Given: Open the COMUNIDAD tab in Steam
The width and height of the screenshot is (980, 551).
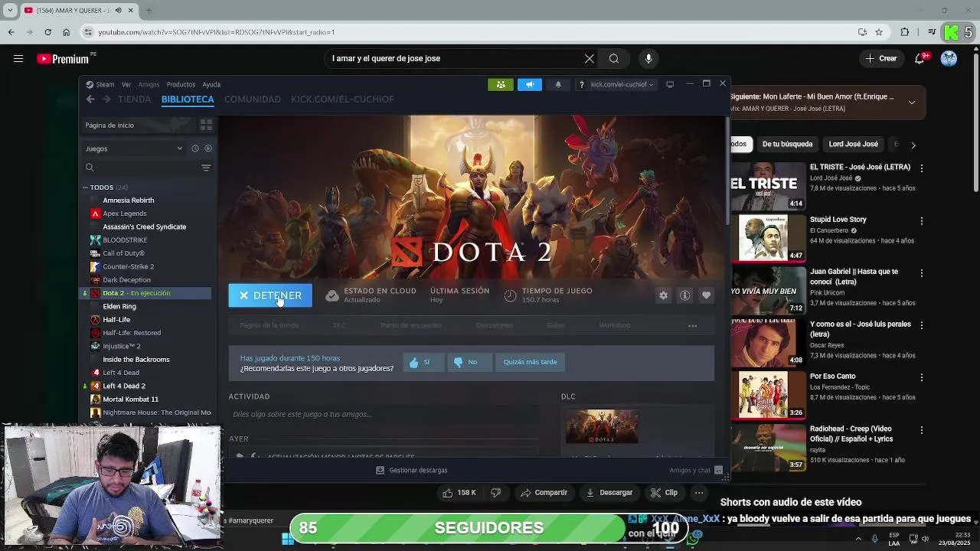Looking at the screenshot, I should pyautogui.click(x=253, y=99).
